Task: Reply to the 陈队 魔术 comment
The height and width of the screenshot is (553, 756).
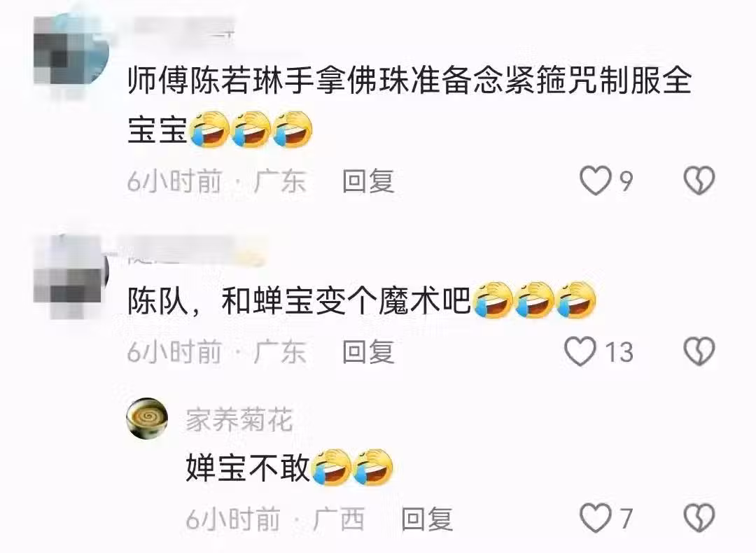Action: coord(368,351)
